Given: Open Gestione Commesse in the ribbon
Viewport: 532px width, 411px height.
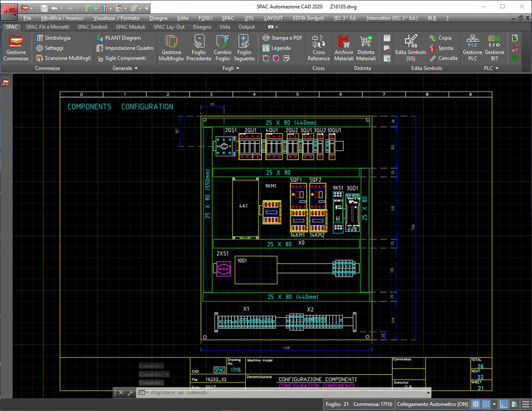Looking at the screenshot, I should (16, 48).
